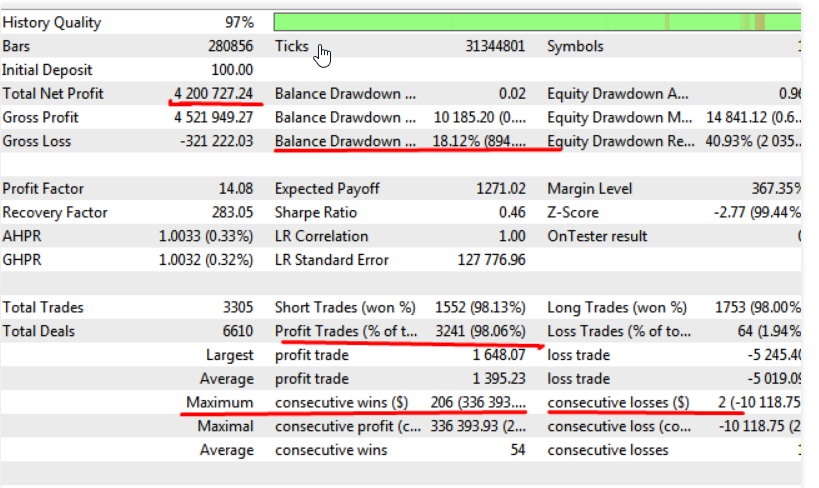This screenshot has height=488, width=819.
Task: Select the Ticks label
Action: coord(291,46)
